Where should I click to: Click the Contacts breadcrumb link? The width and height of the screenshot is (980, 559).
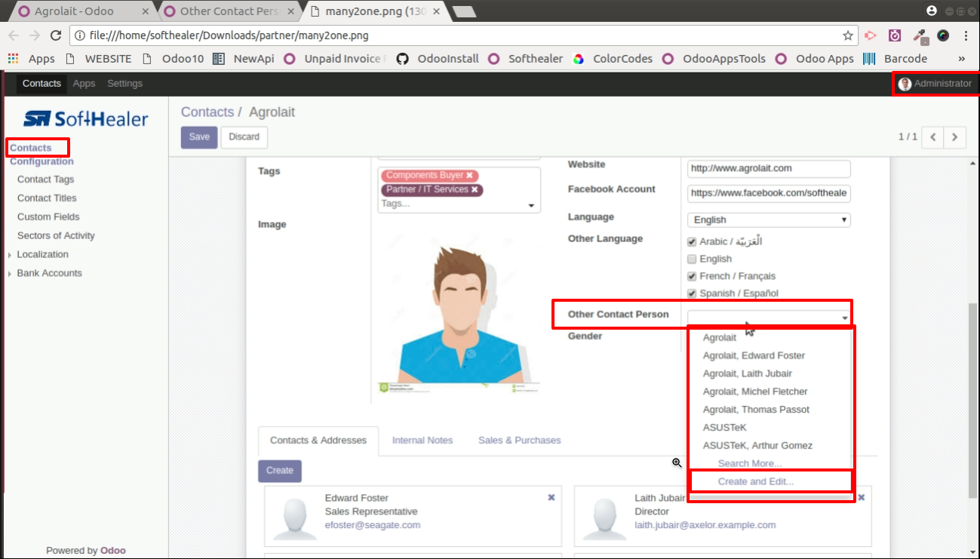click(207, 112)
